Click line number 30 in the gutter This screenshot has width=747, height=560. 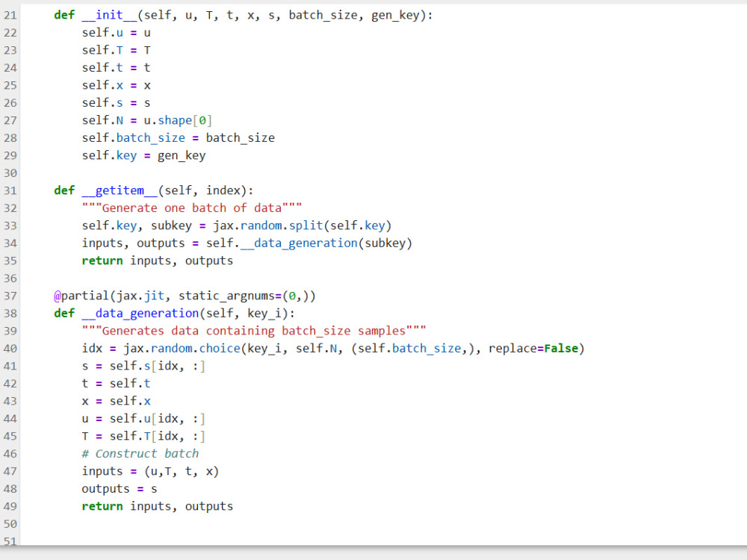(10, 173)
